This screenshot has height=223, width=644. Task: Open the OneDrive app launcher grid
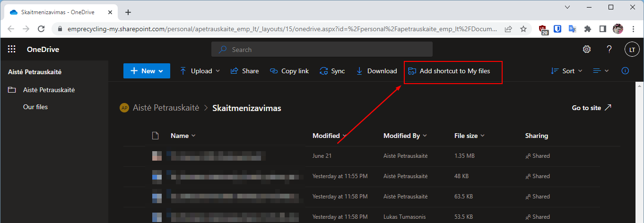pyautogui.click(x=12, y=49)
